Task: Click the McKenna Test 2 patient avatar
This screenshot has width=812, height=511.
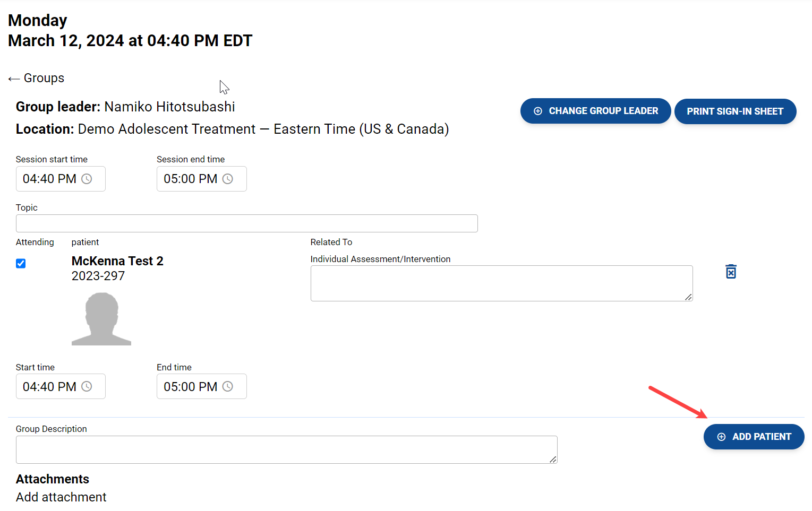Action: 101,319
